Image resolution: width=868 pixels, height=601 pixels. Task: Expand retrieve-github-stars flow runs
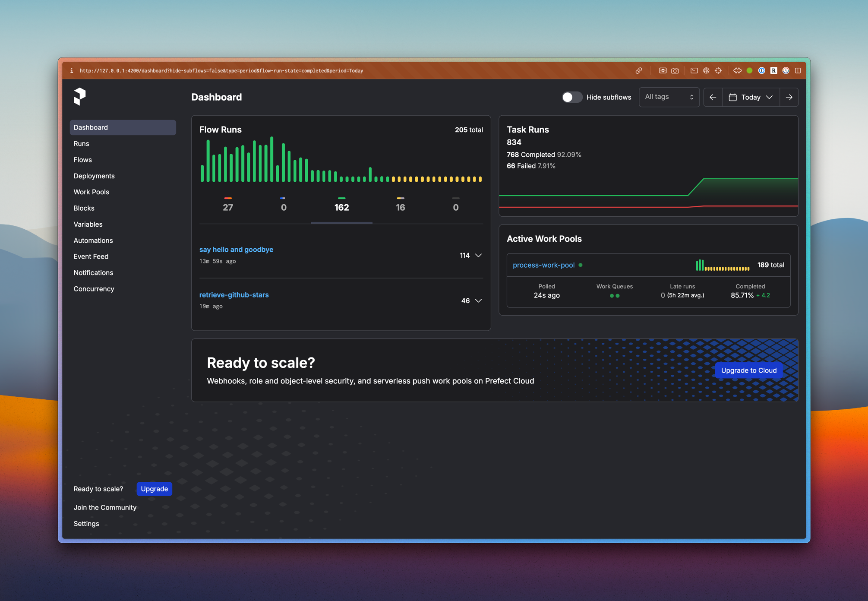point(478,300)
